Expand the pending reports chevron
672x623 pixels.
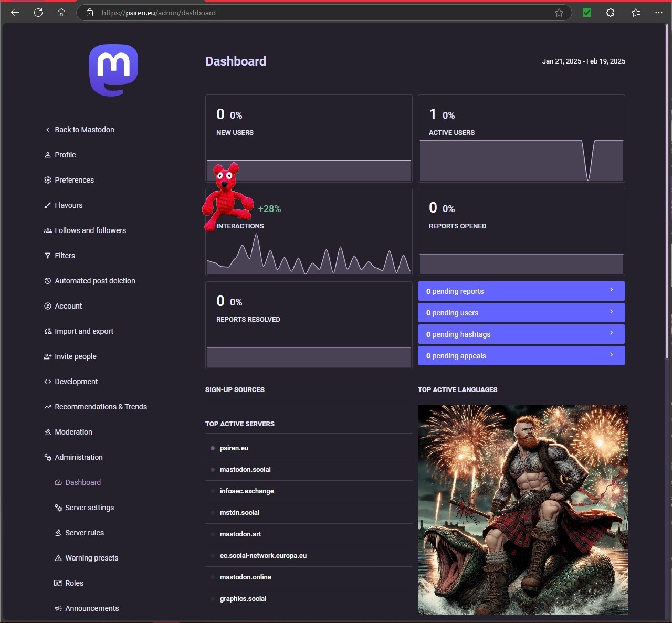coord(611,290)
